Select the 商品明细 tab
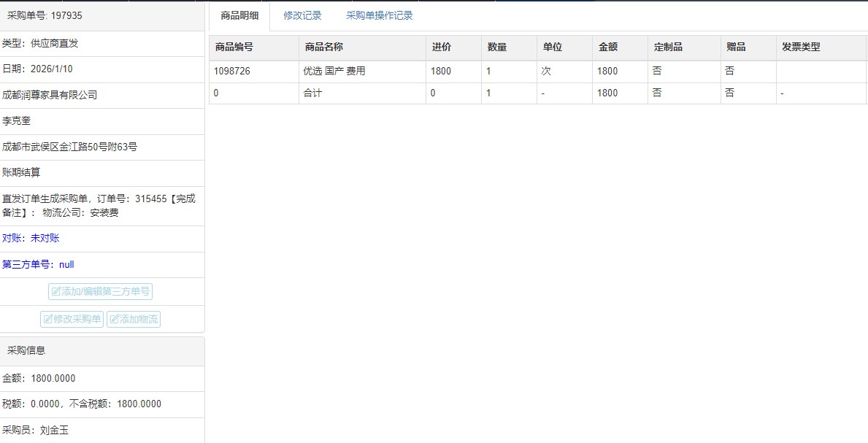The height and width of the screenshot is (443, 868). (239, 15)
